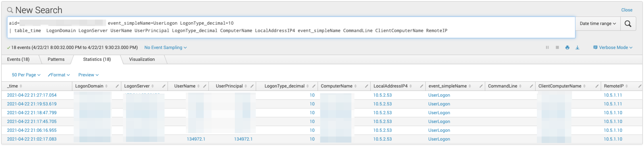This screenshot has width=644, height=146.
Task: Open timestamp 2021-04-22 21:19:53.619
Action: pos(32,104)
